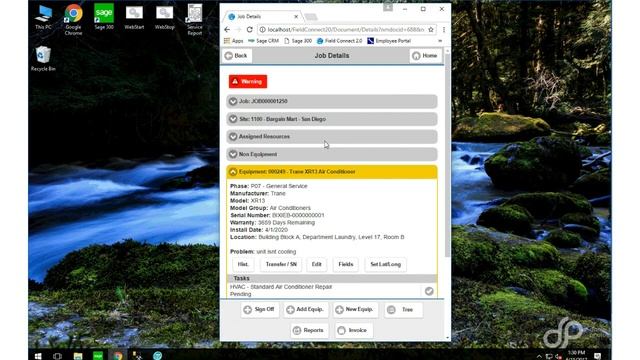Image resolution: width=640 pixels, height=360 pixels.
Task: Expand the Non Equipment section
Action: [x=331, y=154]
